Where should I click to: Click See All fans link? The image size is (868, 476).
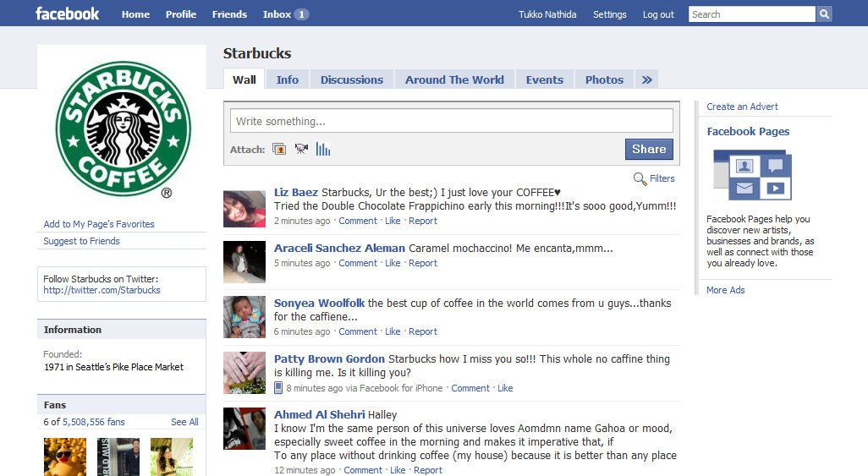(x=184, y=422)
